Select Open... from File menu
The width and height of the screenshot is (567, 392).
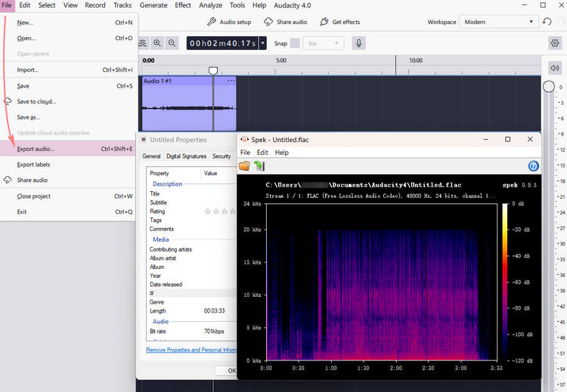[69, 38]
